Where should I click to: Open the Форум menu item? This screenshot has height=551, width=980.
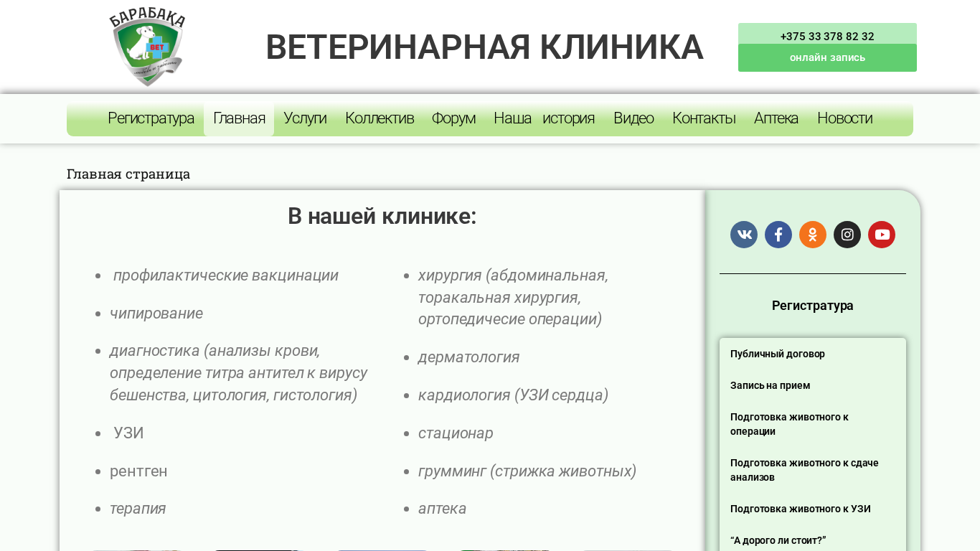tap(453, 118)
